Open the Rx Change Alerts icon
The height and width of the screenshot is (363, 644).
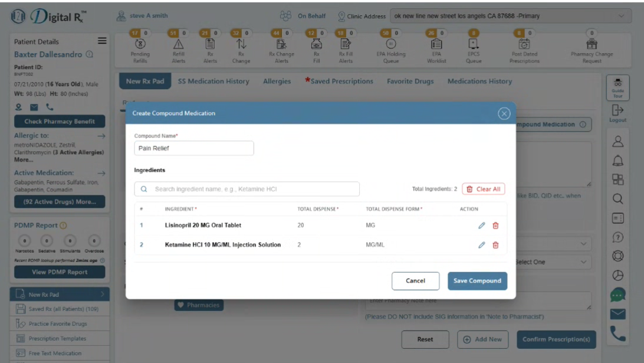click(281, 44)
